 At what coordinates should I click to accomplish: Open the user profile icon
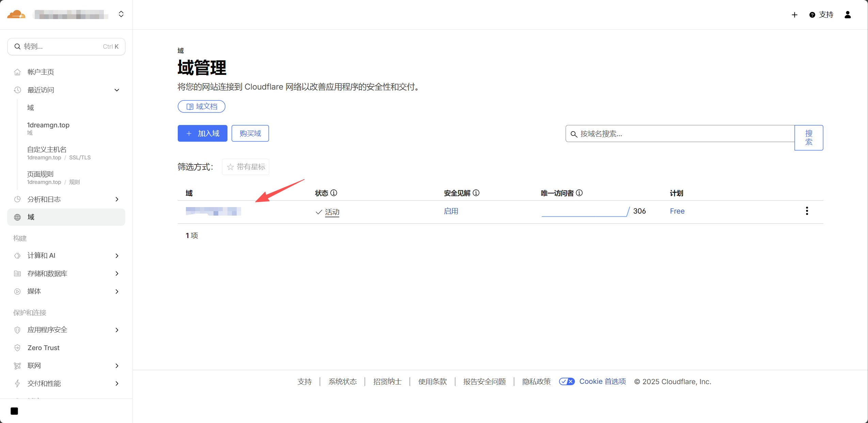848,15
